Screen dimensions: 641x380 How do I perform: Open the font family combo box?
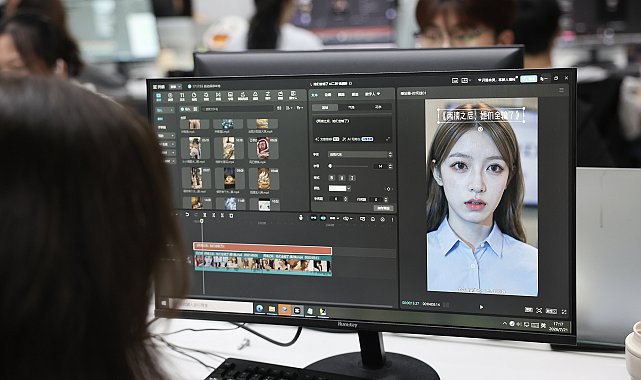click(x=360, y=154)
